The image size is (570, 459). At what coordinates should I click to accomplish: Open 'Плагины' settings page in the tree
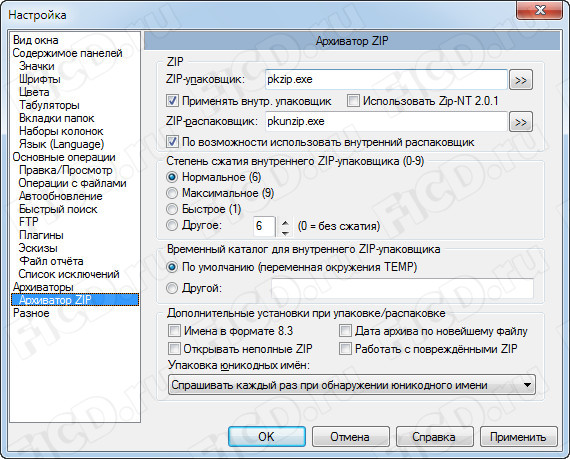click(41, 235)
